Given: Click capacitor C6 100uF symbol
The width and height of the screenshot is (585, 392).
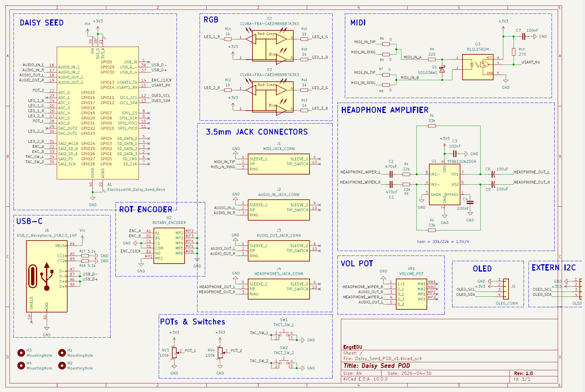Looking at the screenshot, I should (493, 174).
